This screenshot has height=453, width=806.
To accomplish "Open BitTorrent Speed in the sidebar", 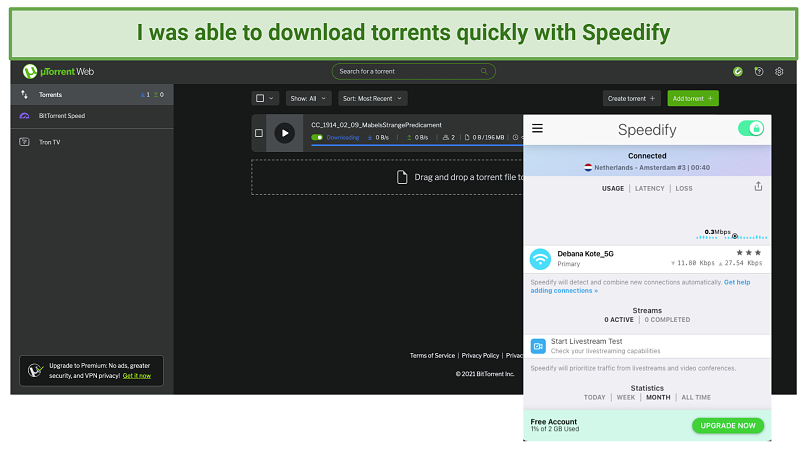I will [93, 116].
